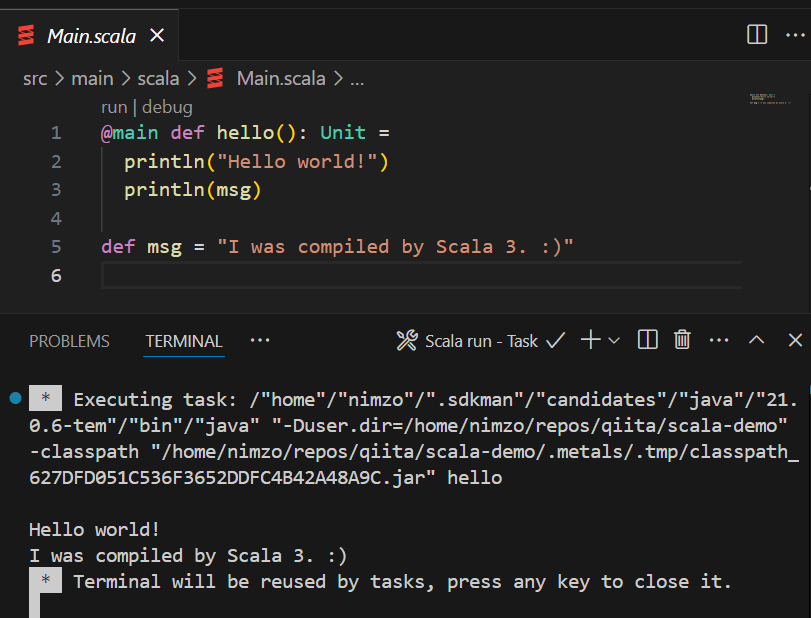Open the terminal profile dropdown chevron
The height and width of the screenshot is (618, 811).
(614, 340)
